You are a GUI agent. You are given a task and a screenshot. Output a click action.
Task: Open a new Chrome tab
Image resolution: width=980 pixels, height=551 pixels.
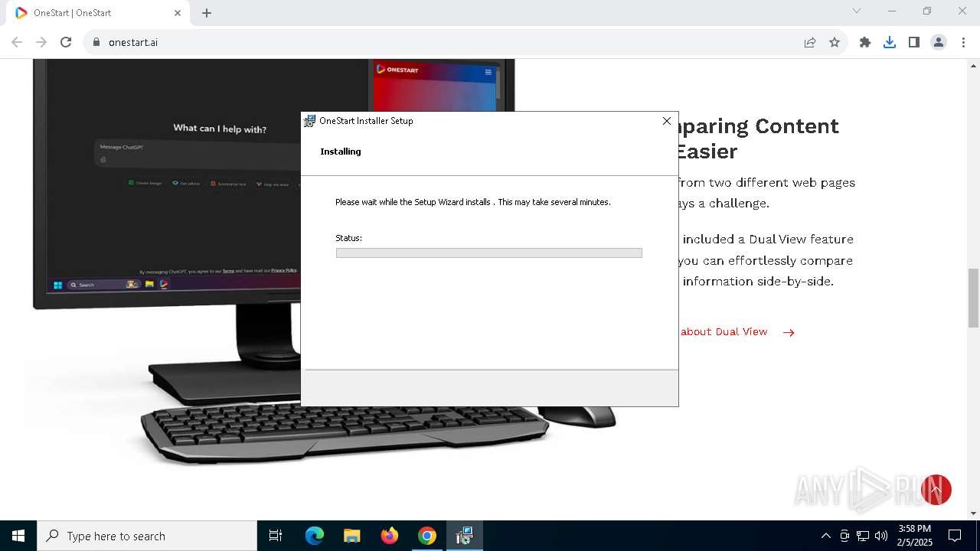[x=207, y=13]
